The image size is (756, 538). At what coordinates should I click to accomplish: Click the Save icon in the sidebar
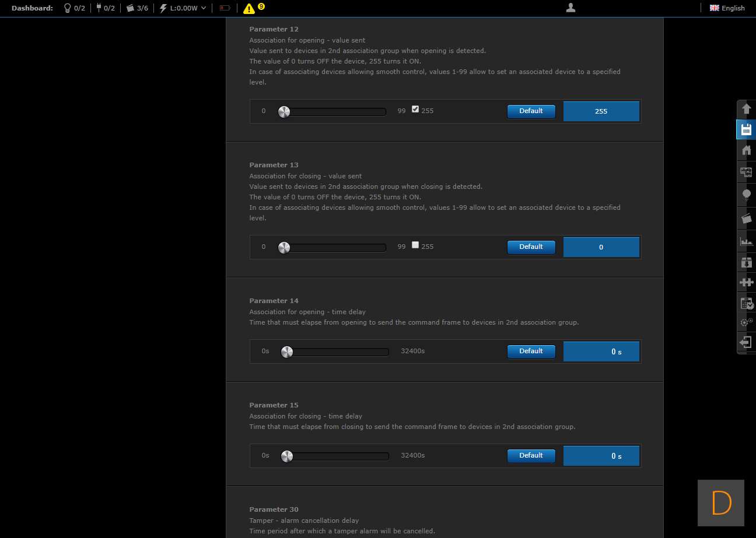[746, 129]
